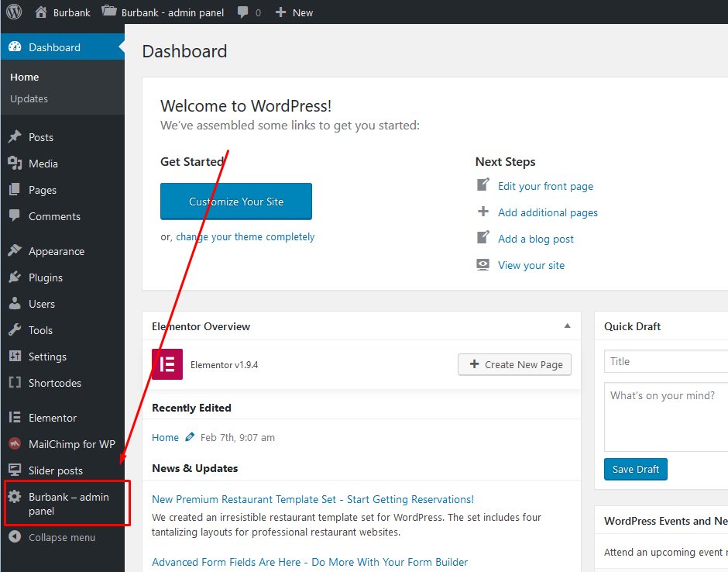The image size is (728, 572).
Task: Focus the Quick Draft Title field
Action: click(x=666, y=361)
